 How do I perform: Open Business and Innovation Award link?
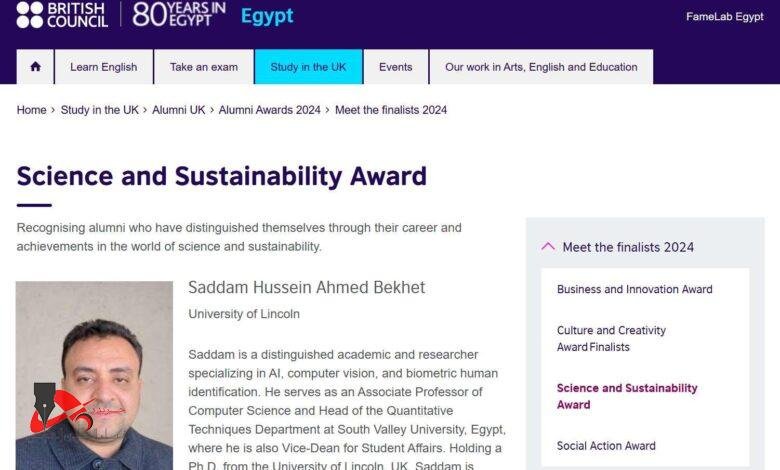click(635, 289)
